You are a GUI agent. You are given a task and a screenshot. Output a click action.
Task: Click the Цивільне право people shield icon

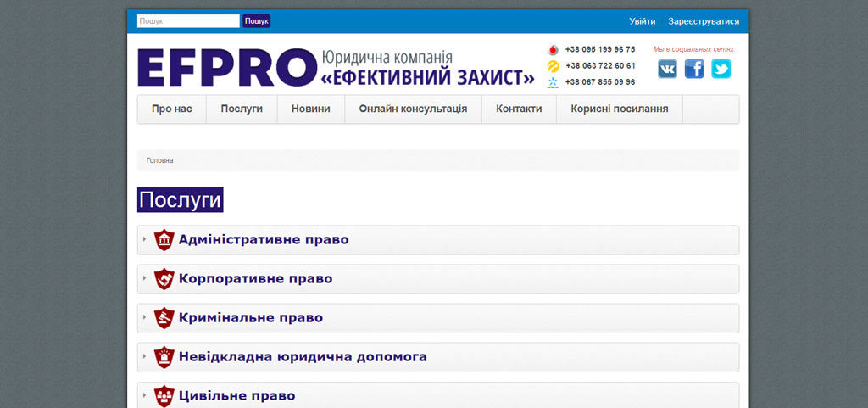point(164,396)
